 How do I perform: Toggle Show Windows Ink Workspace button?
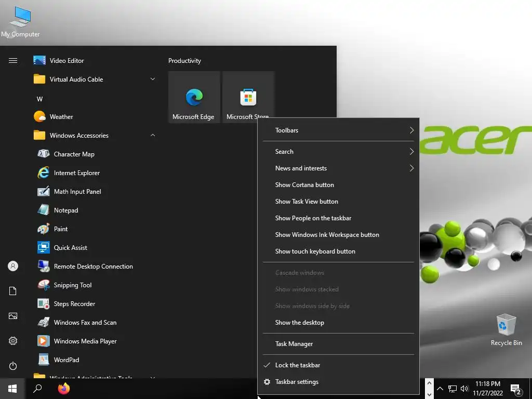tap(338, 235)
